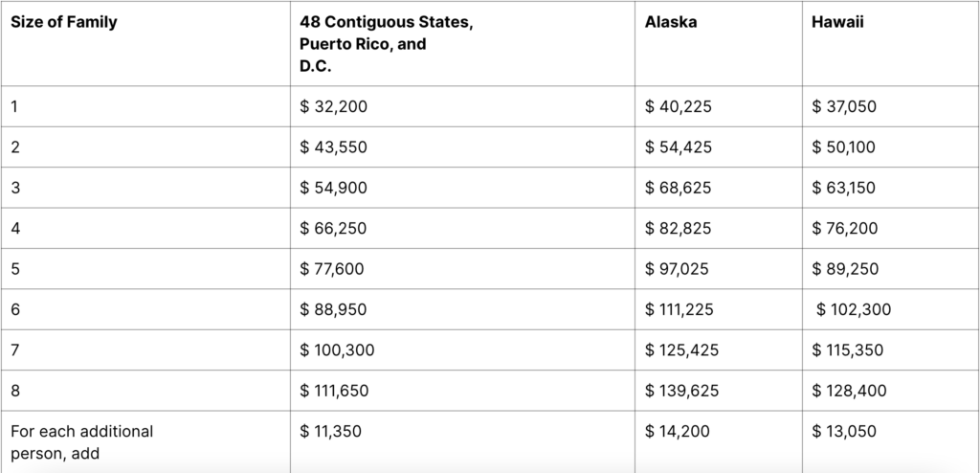The image size is (980, 473).
Task: Select the $ 102,300 Hawaii cell
Action: pos(853,309)
